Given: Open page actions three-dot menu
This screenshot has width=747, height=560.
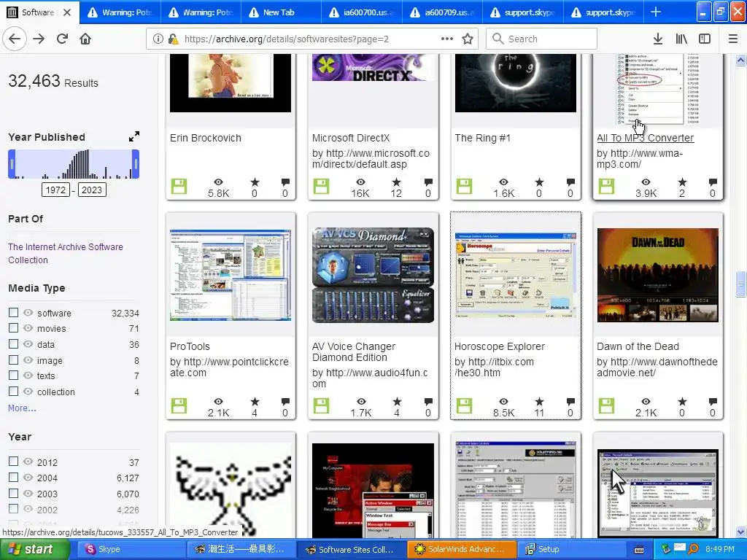Looking at the screenshot, I should pos(447,39).
